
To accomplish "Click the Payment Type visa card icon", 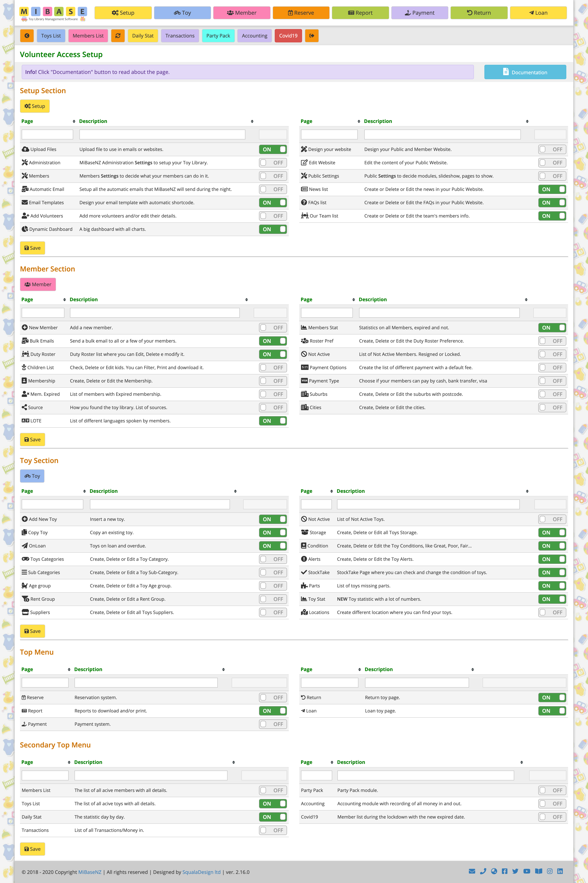I will click(x=304, y=381).
